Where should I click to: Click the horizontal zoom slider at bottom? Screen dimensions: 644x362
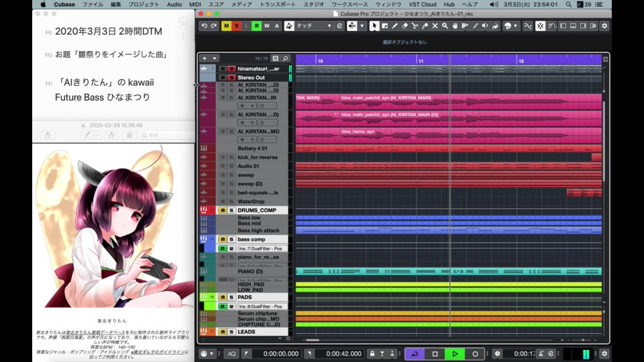pos(583,340)
